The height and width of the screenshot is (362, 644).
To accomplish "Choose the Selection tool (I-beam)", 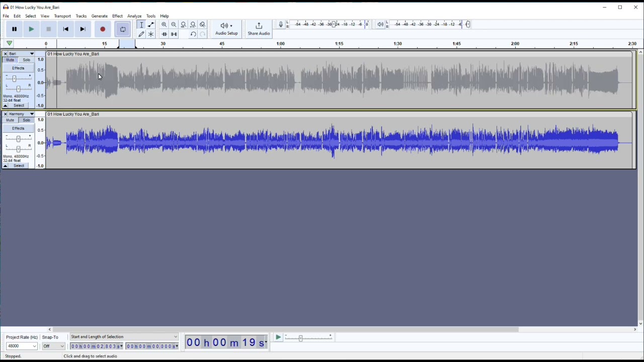I will 141,25.
